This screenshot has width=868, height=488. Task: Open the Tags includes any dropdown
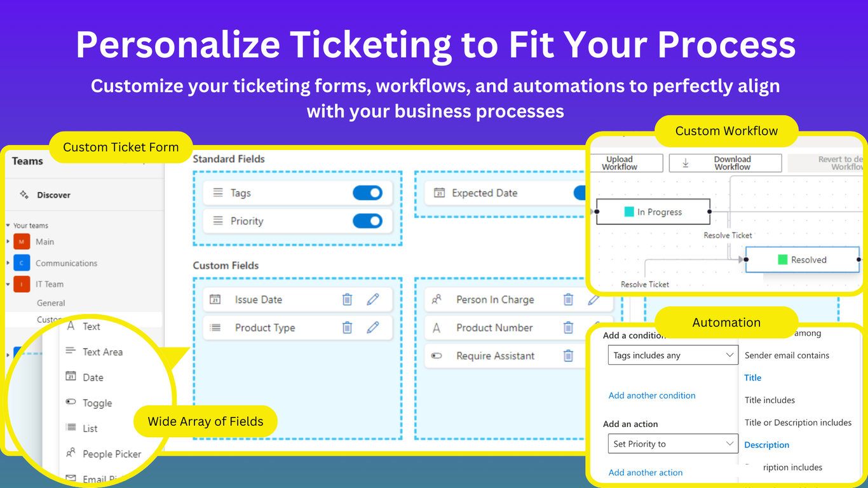coord(673,355)
